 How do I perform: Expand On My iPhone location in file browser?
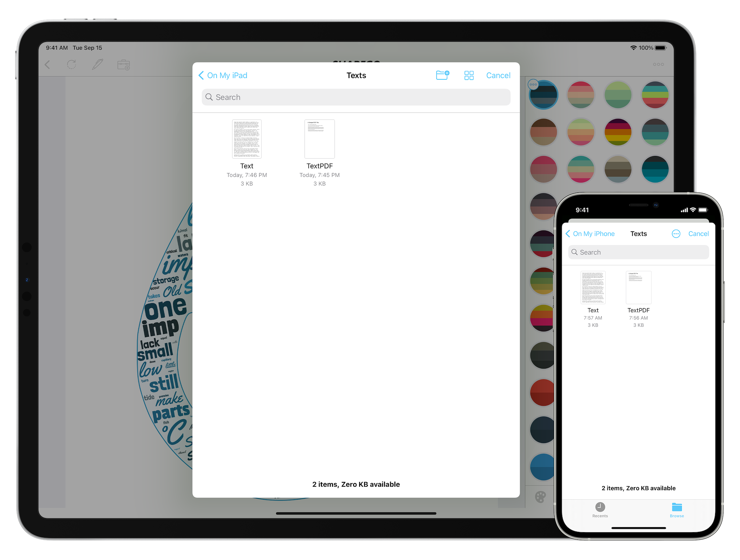coord(591,233)
